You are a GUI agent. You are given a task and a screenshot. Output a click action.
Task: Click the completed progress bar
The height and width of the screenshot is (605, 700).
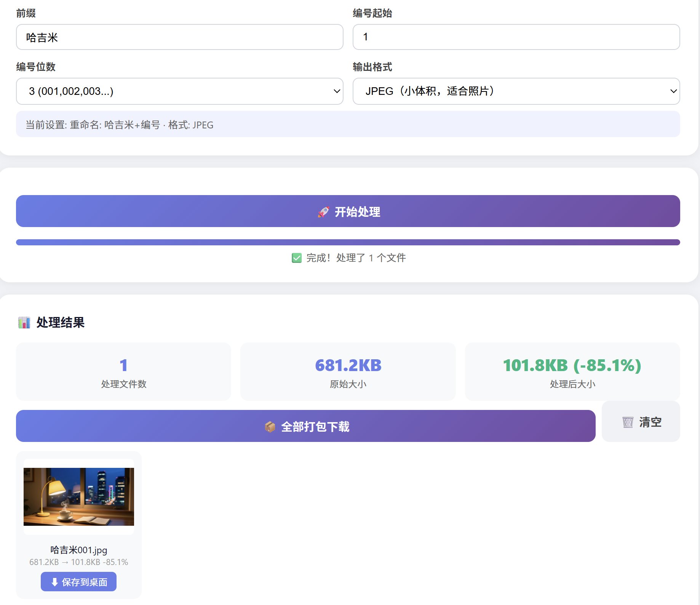348,242
